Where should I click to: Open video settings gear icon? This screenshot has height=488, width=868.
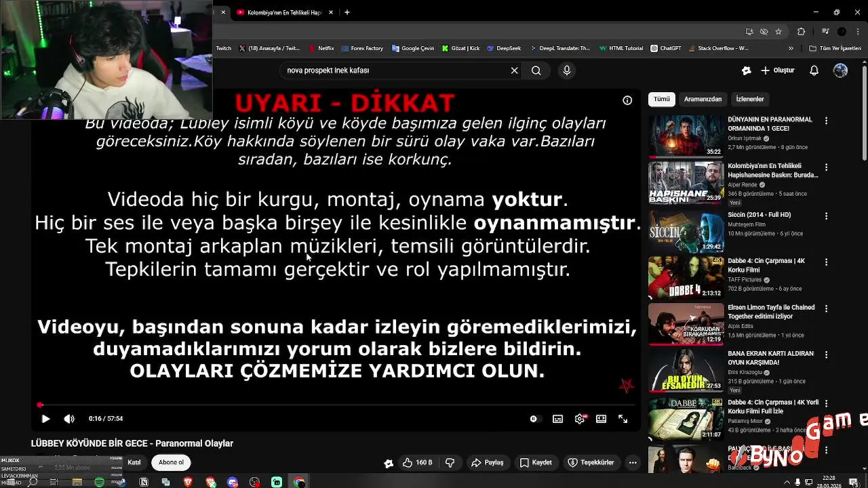580,419
